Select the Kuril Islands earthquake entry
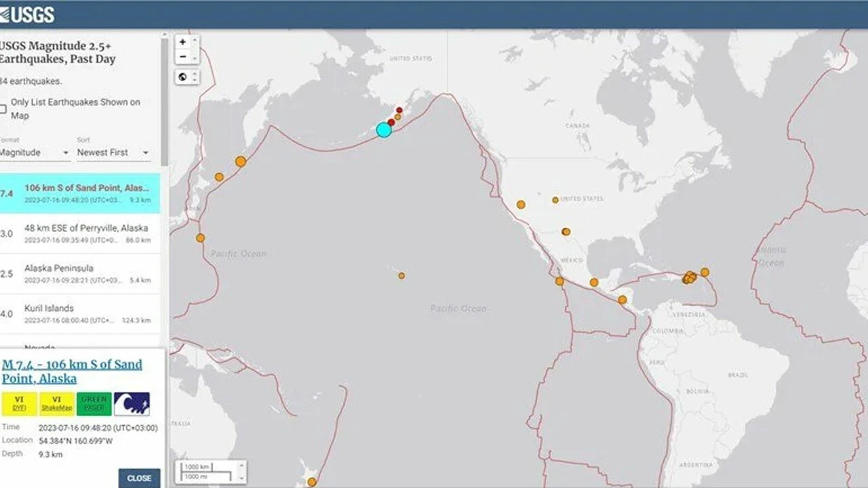Screen dimensions: 868x488 click(x=80, y=313)
